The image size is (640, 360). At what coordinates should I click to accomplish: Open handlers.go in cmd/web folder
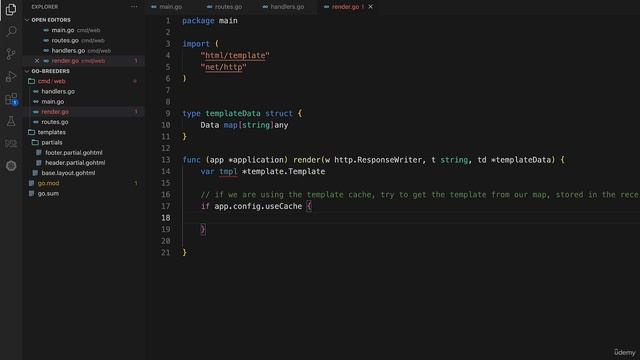pos(58,91)
